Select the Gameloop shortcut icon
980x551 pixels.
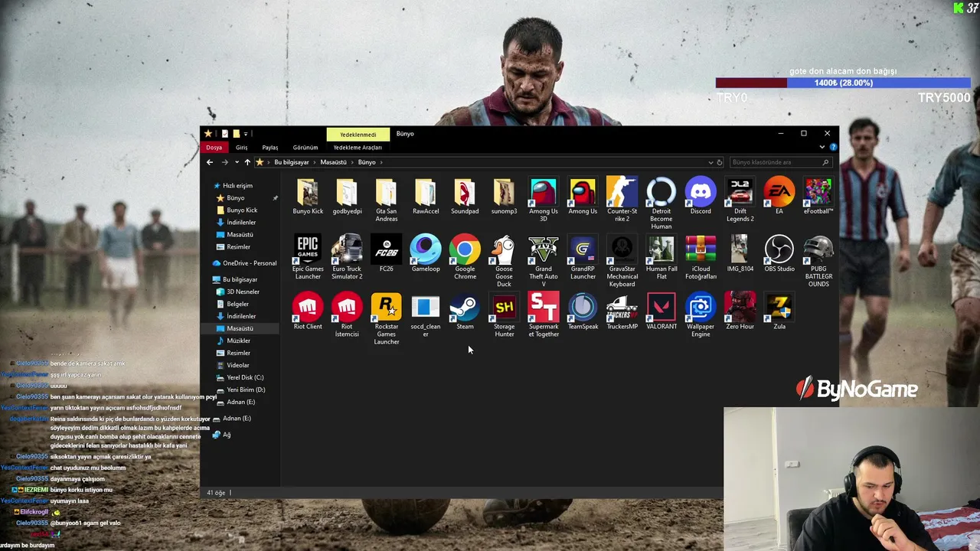[x=426, y=253]
